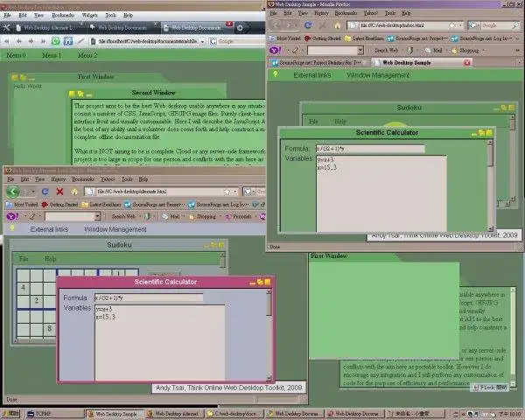Click the Yahoo! logo in the Web Desktop Sample Firefox window

276,50
